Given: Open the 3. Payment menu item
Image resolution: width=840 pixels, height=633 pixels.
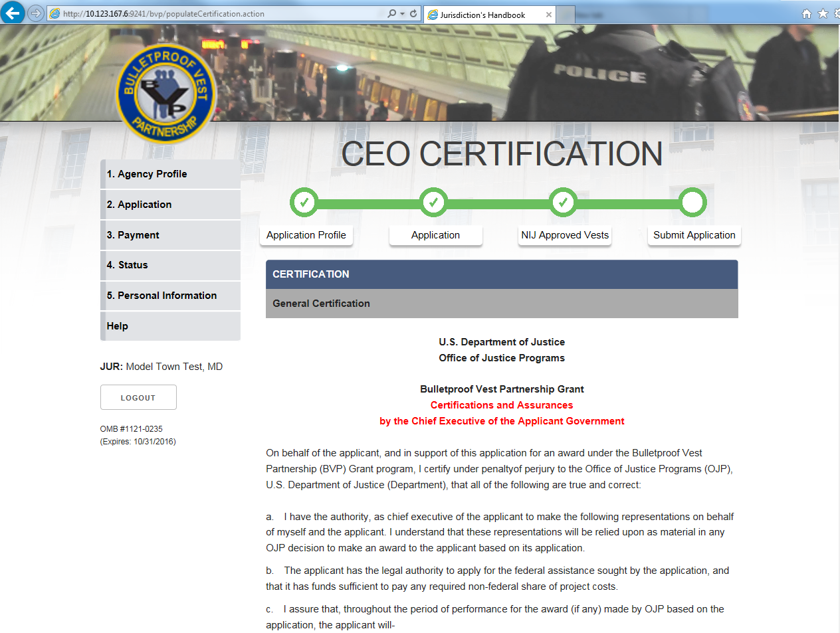Looking at the screenshot, I should (x=170, y=235).
